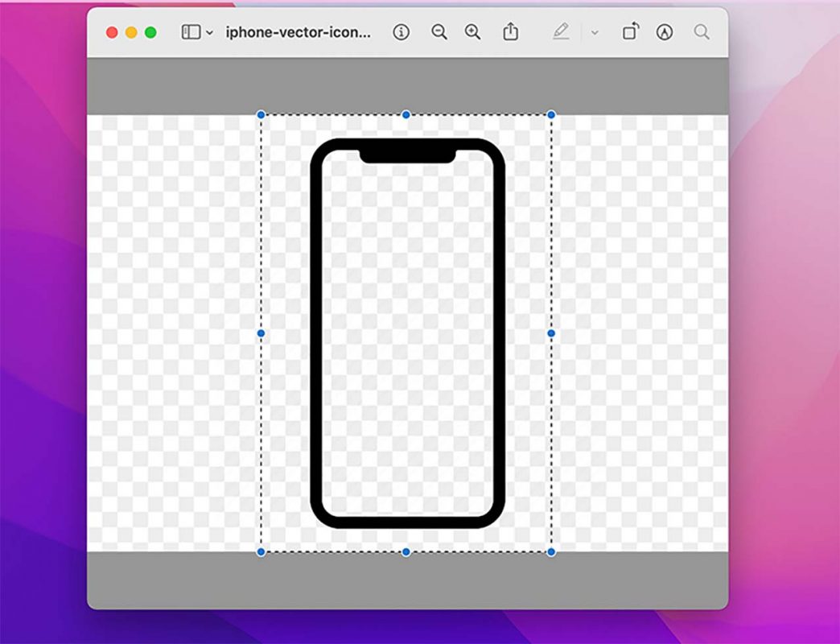Open the search field magnifier
This screenshot has width=840, height=644.
[x=702, y=32]
